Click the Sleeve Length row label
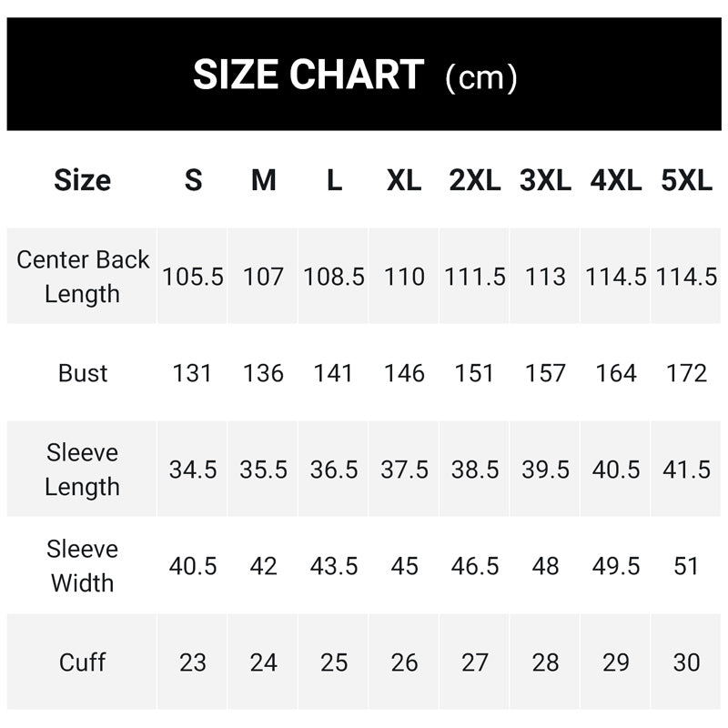 click(x=82, y=470)
